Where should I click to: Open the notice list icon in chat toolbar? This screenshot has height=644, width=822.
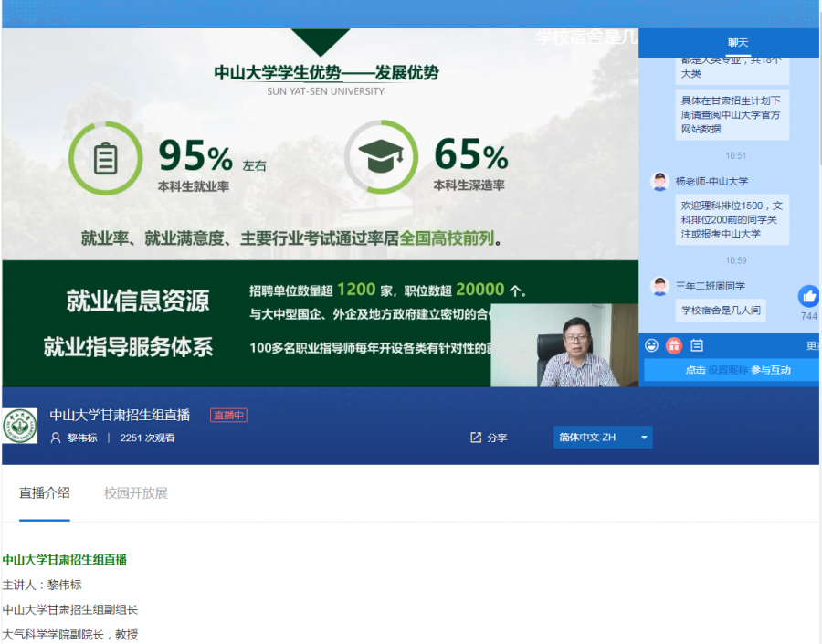[x=697, y=345]
